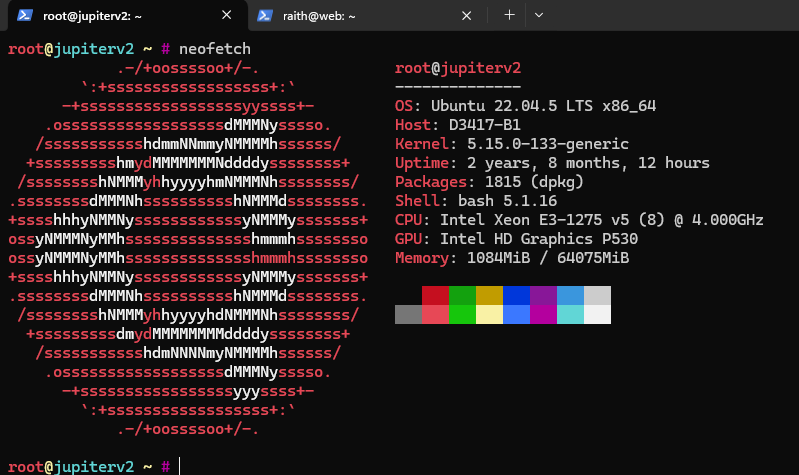Click the dark red swatch in top row
This screenshot has height=475, width=799.
point(435,296)
